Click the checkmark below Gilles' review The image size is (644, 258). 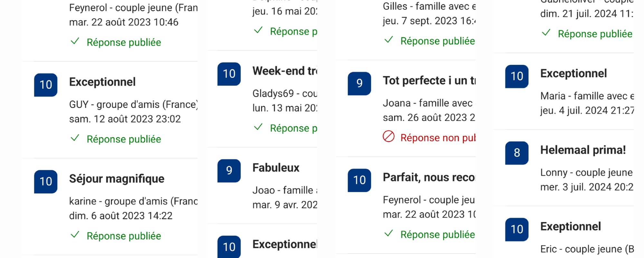click(x=389, y=40)
